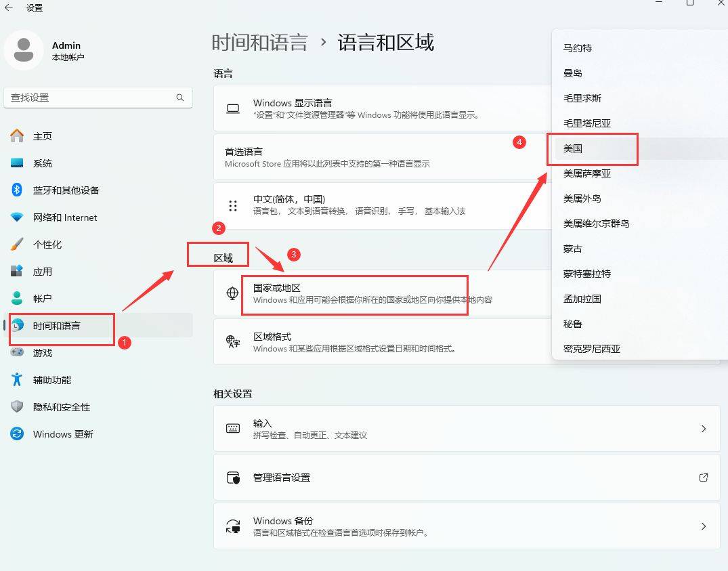Screen dimensions: 728x571
Task: Click the search magnifier in 查找设置
Action: point(180,98)
